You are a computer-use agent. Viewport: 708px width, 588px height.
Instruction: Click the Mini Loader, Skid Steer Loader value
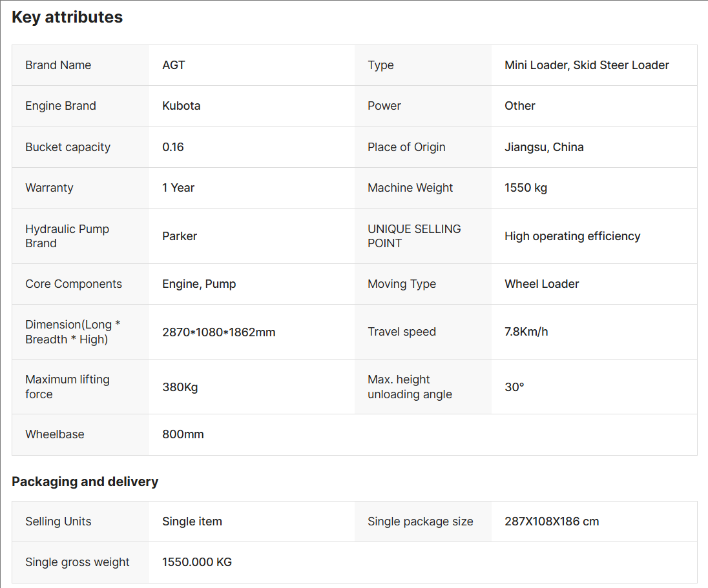click(x=587, y=65)
